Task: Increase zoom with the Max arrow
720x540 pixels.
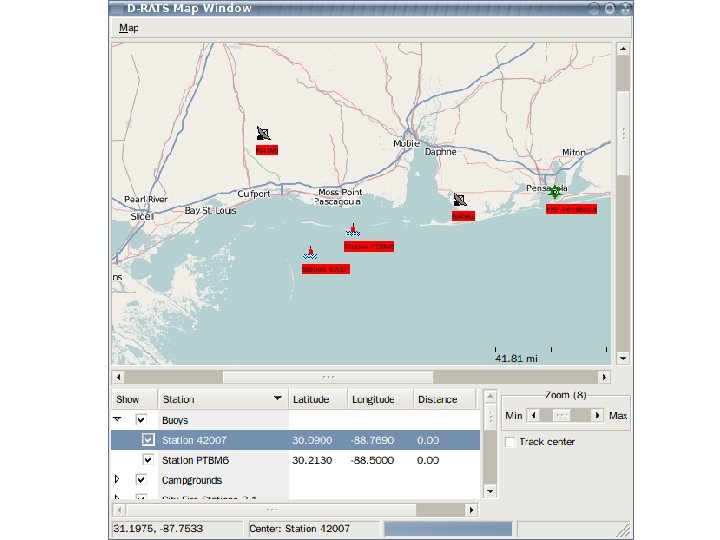Action: coord(597,415)
